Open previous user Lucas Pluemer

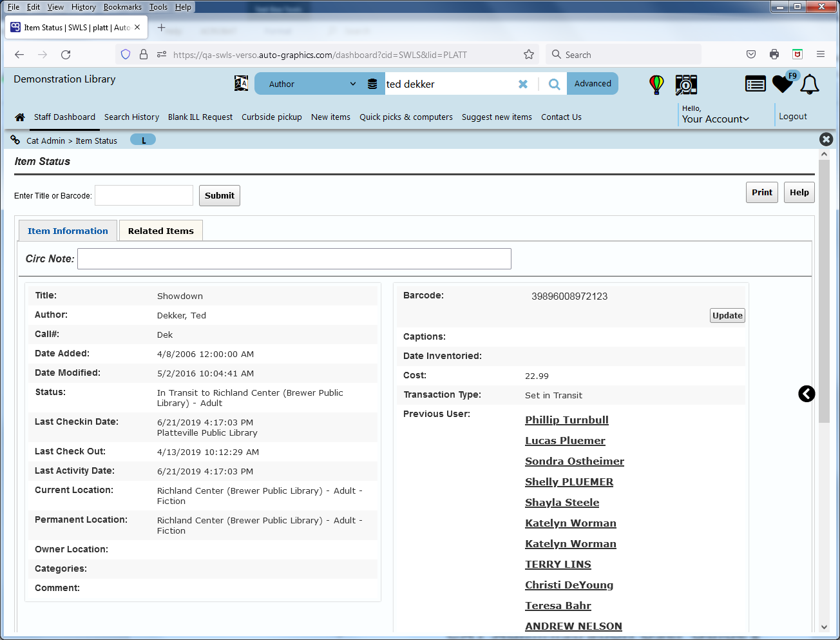click(x=565, y=441)
